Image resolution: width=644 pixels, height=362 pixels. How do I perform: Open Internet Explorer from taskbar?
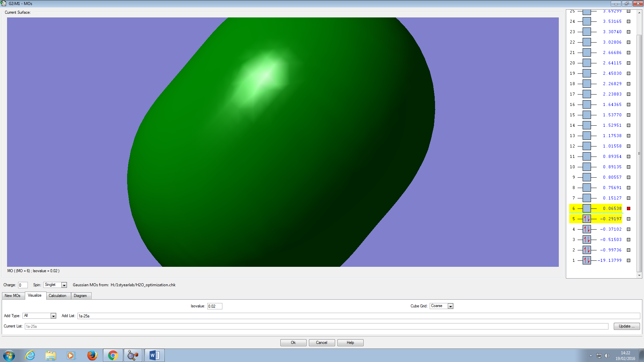click(x=30, y=355)
